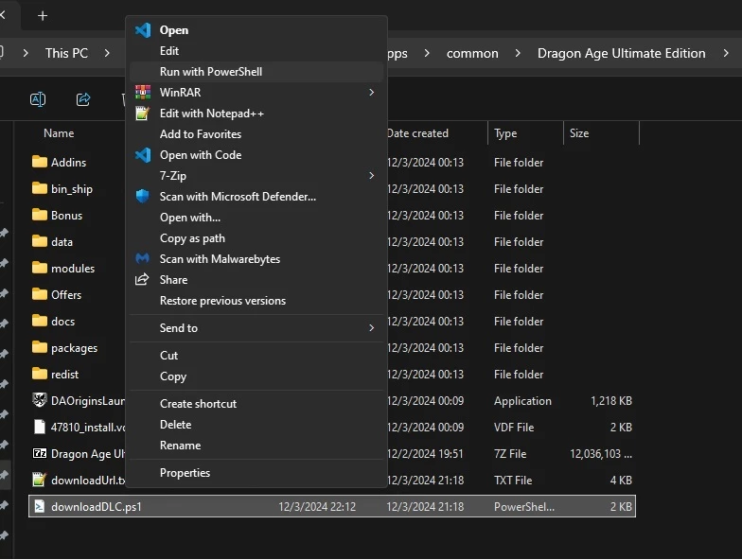
Task: Click the docs folder icon
Action: pos(40,321)
